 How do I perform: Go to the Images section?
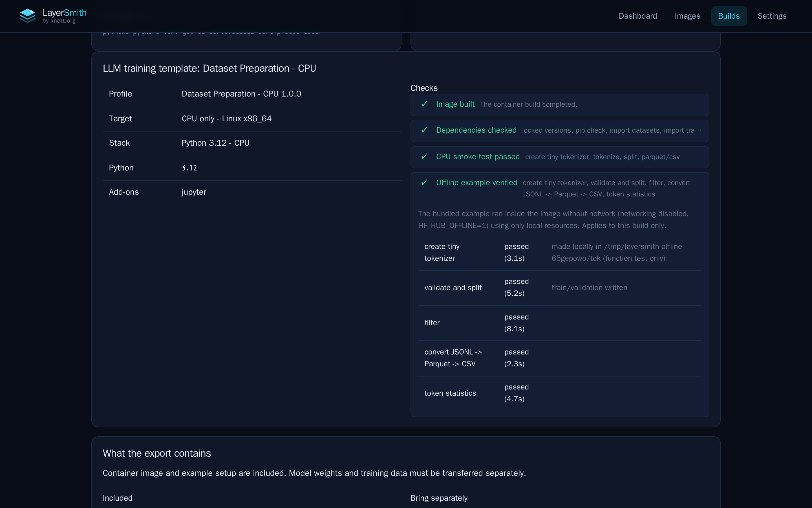coord(687,16)
